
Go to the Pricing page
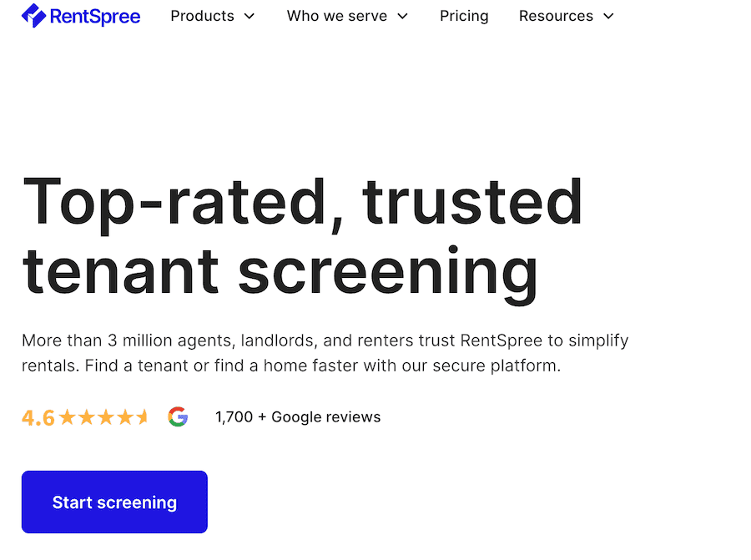click(x=464, y=16)
